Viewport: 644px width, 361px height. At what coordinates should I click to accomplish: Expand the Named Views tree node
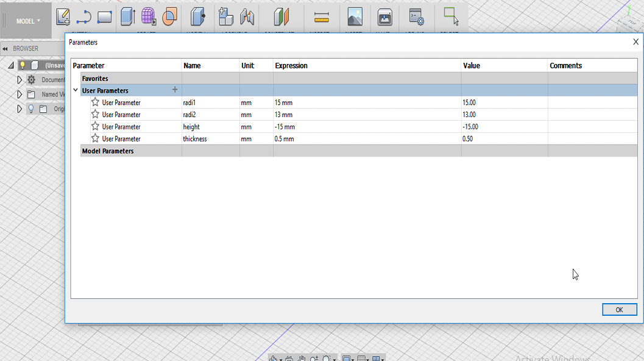tap(19, 94)
